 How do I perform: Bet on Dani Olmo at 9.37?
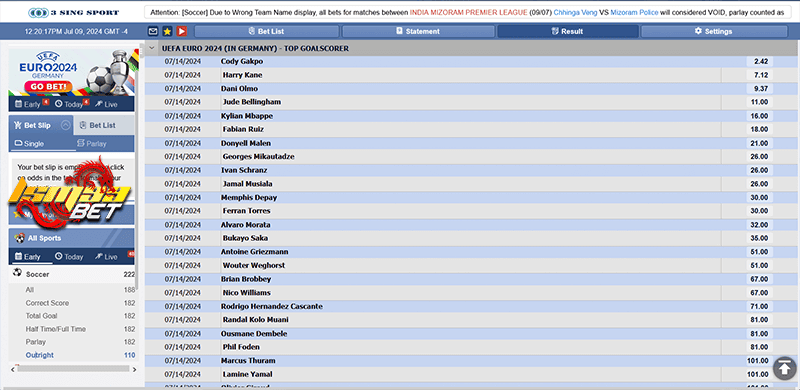[x=761, y=88]
